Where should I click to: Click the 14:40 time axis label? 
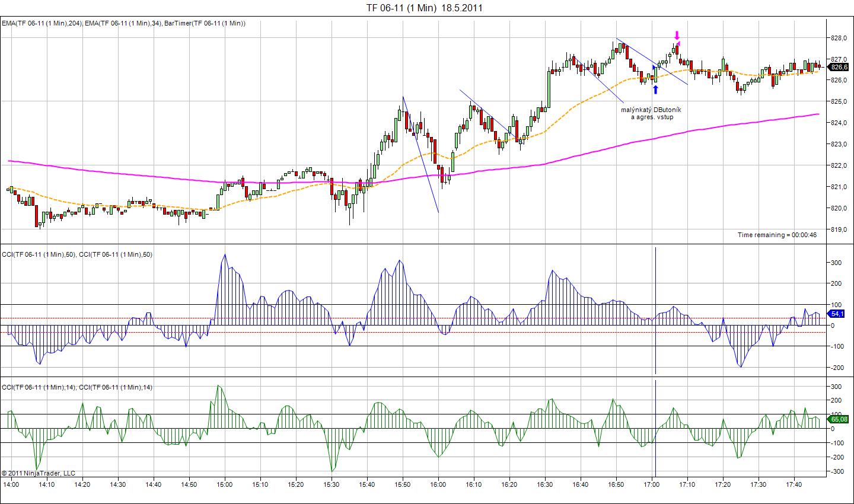(154, 484)
